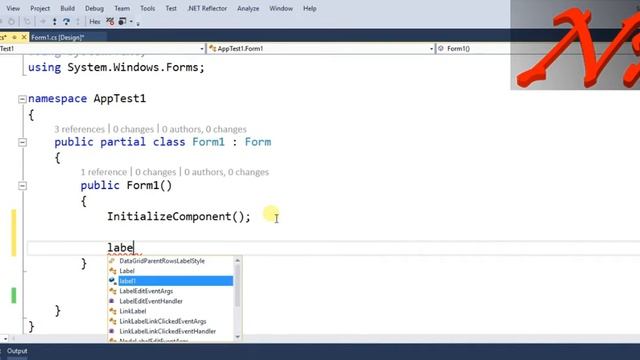Collapse the Form1 class region
640x360 pixels.
pos(22,142)
